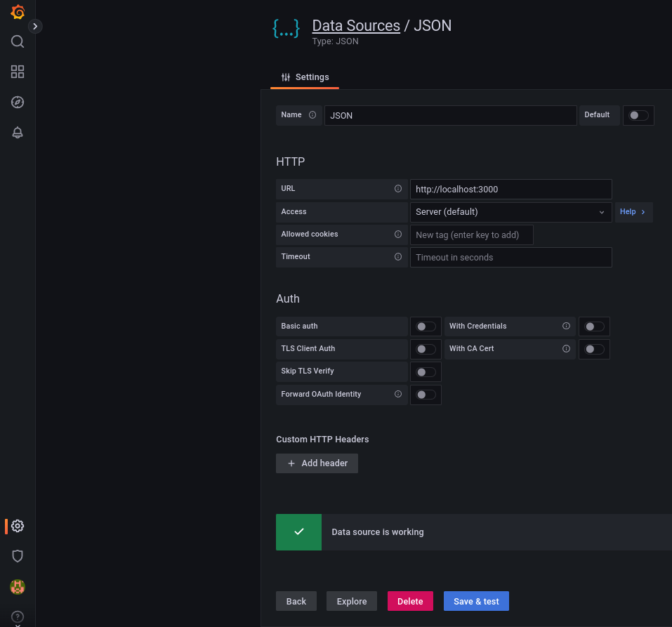The width and height of the screenshot is (672, 627).
Task: Click the Timeout in seconds field
Action: coord(510,258)
